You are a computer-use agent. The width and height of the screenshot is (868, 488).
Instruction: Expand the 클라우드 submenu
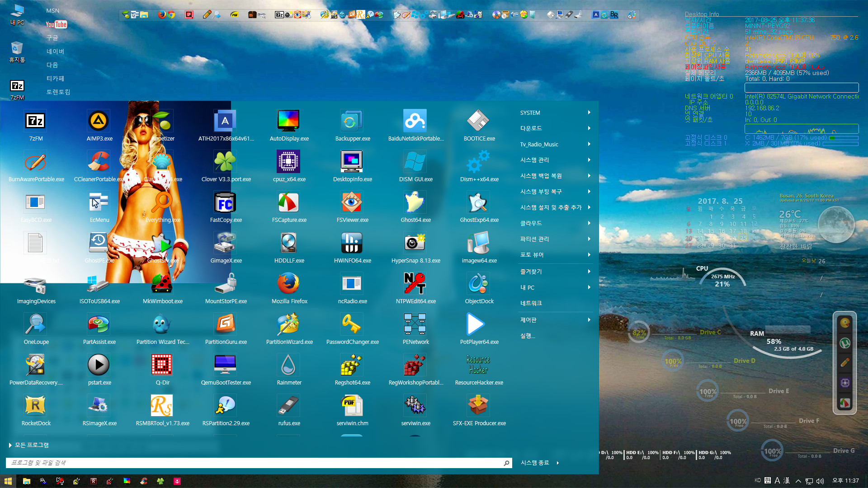pyautogui.click(x=555, y=223)
